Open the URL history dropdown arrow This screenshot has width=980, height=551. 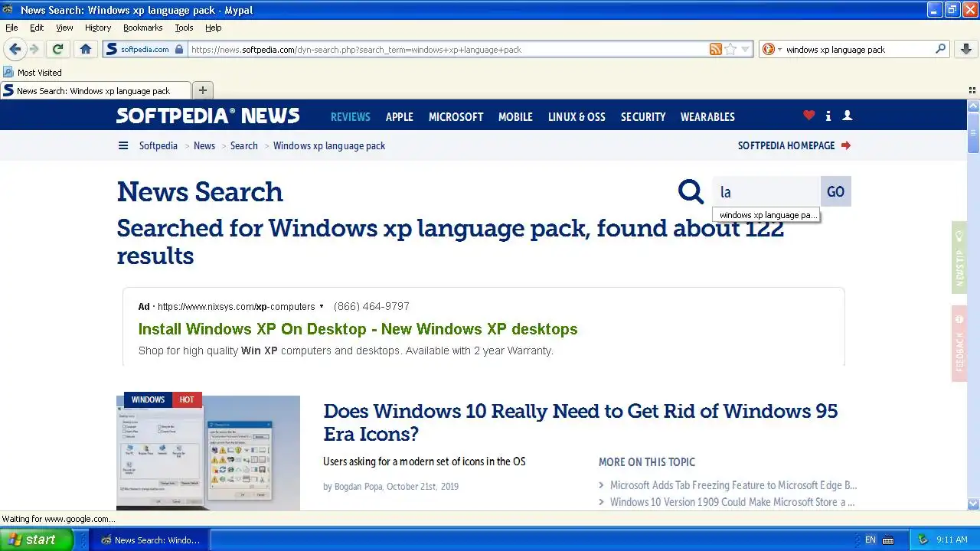[745, 50]
